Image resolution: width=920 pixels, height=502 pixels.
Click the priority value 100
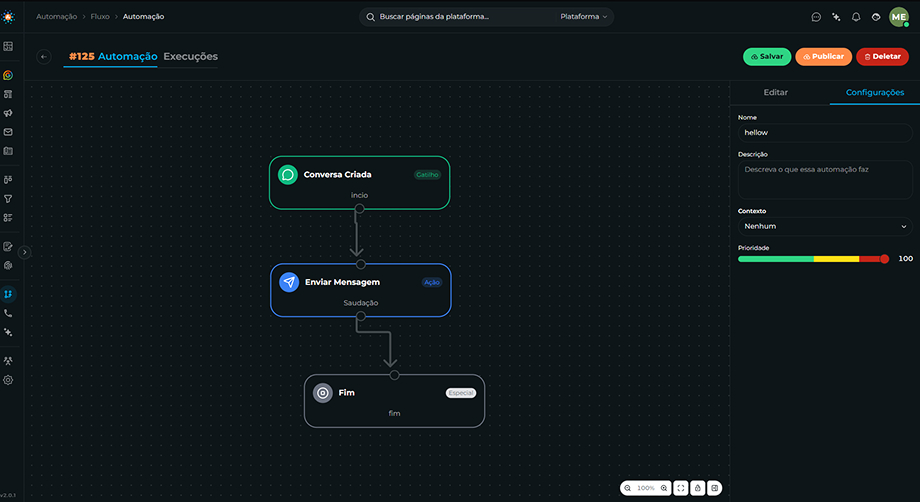click(905, 259)
